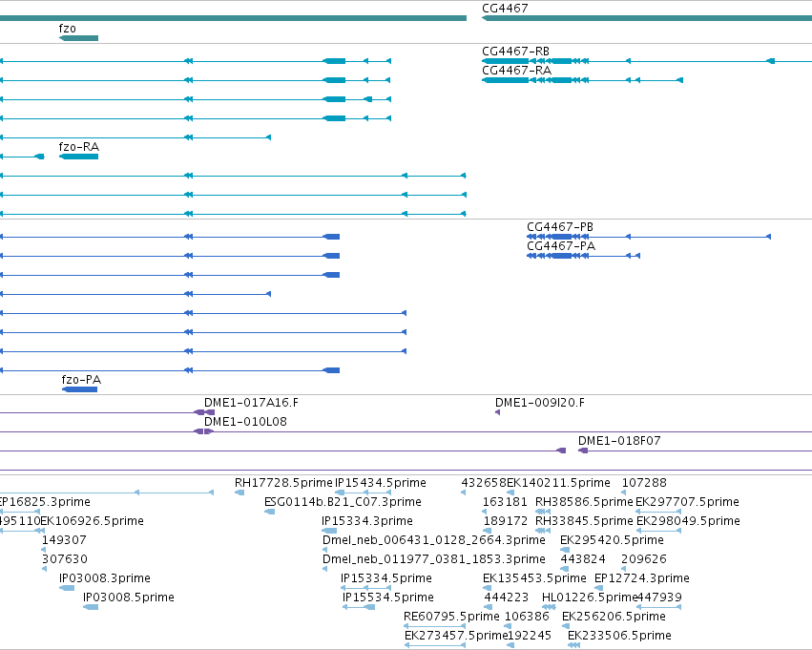Click the HL01226.5prime EST label
Viewport: 812px width, 650px height.
(590, 598)
